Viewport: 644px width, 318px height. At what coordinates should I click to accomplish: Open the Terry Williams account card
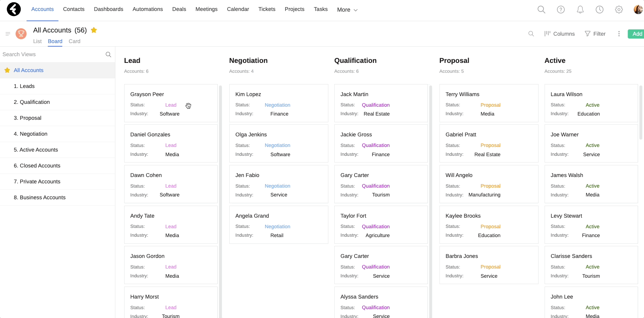[489, 103]
